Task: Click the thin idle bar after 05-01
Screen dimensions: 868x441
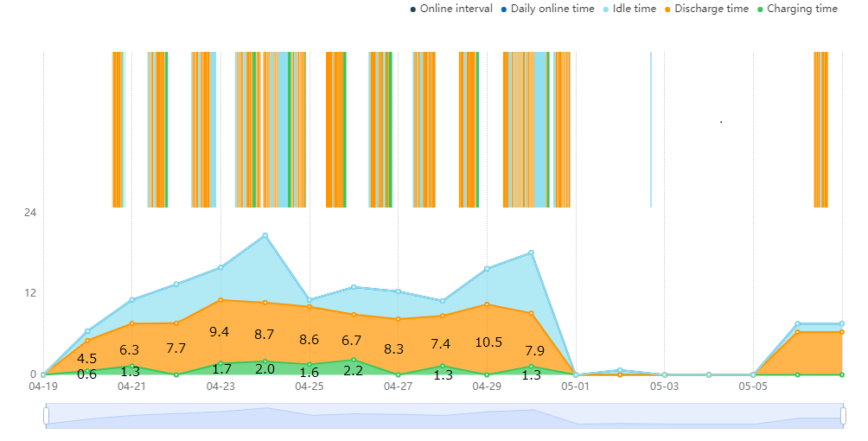Action: (x=651, y=130)
